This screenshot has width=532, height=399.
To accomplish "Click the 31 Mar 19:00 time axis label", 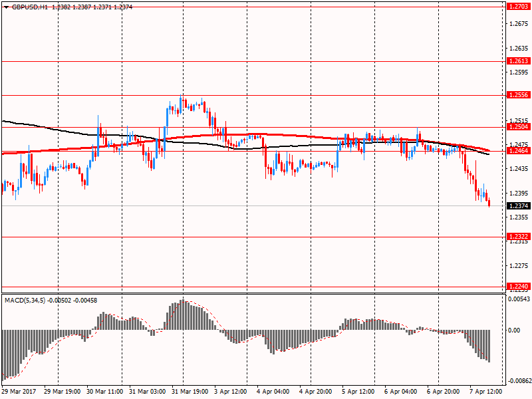I will pyautogui.click(x=190, y=392).
